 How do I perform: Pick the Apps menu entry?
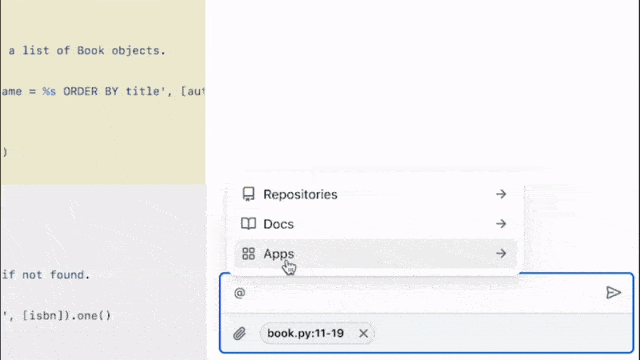click(375, 253)
